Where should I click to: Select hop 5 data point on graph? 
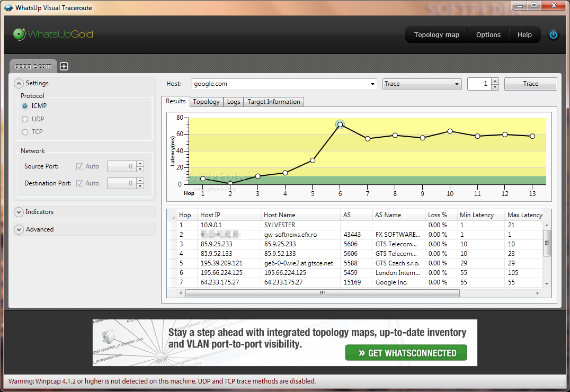point(313,161)
